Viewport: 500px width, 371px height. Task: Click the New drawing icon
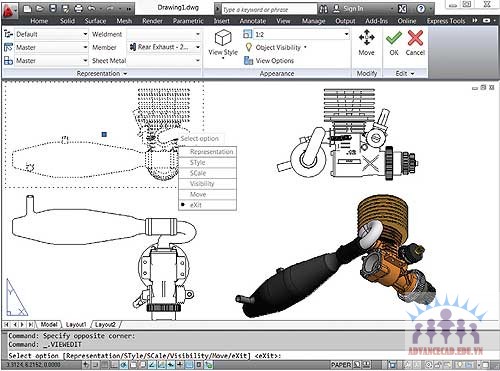(x=28, y=8)
